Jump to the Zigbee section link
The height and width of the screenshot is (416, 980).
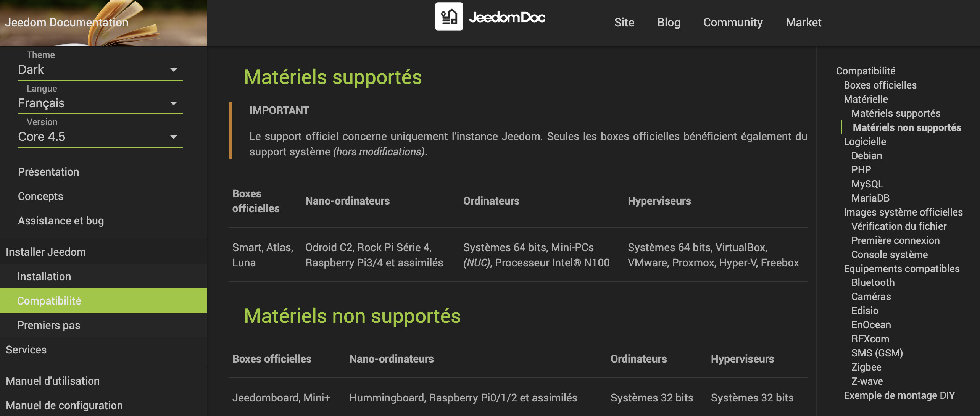point(866,367)
